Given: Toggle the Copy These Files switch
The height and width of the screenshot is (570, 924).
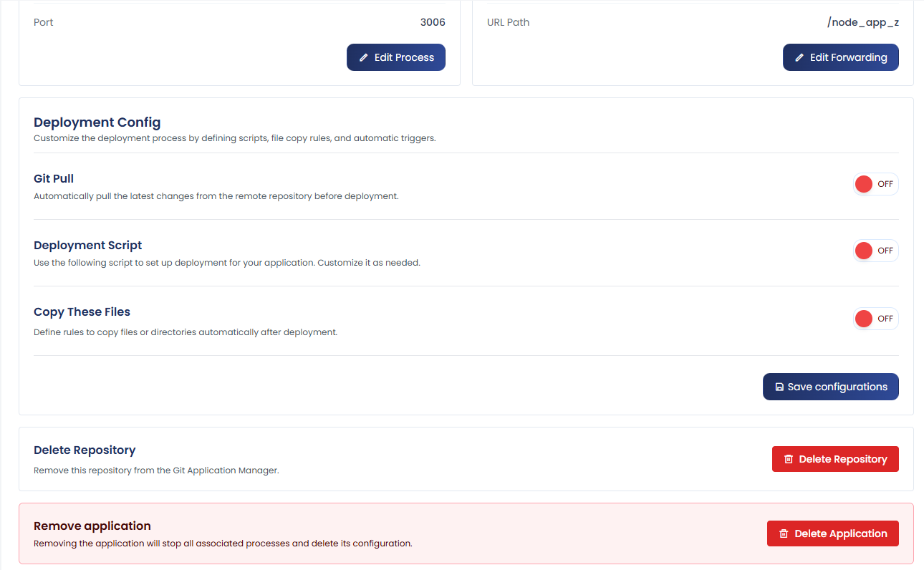Looking at the screenshot, I should tap(875, 319).
